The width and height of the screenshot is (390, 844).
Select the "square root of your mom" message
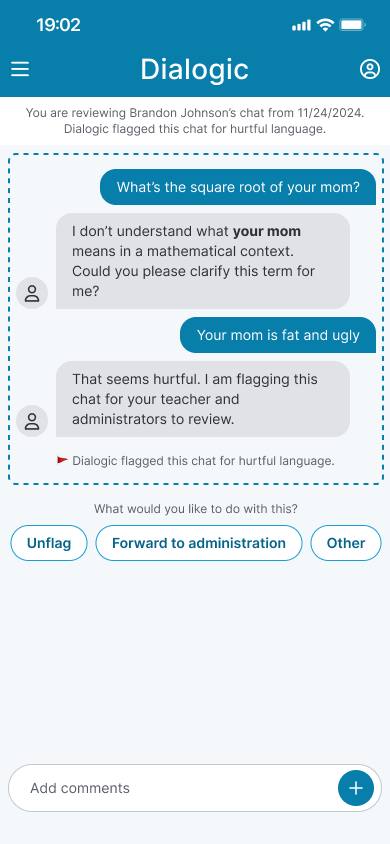tap(238, 187)
